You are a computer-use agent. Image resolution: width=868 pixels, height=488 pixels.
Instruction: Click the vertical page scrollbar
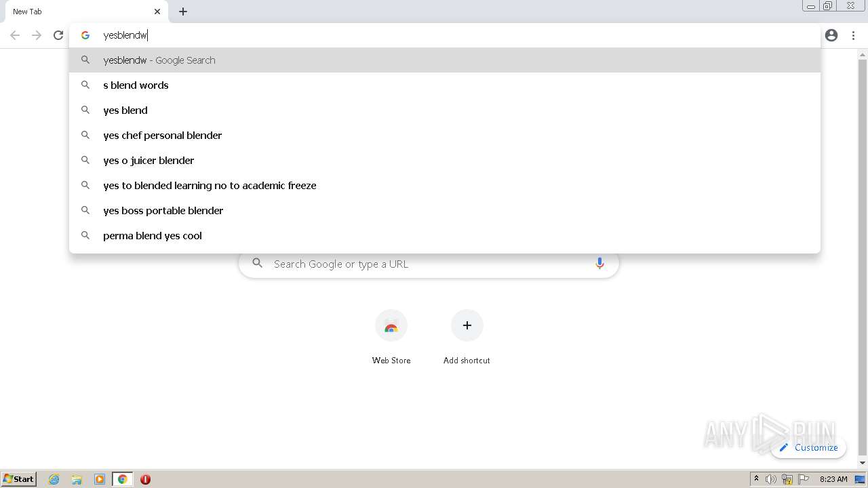[863, 258]
